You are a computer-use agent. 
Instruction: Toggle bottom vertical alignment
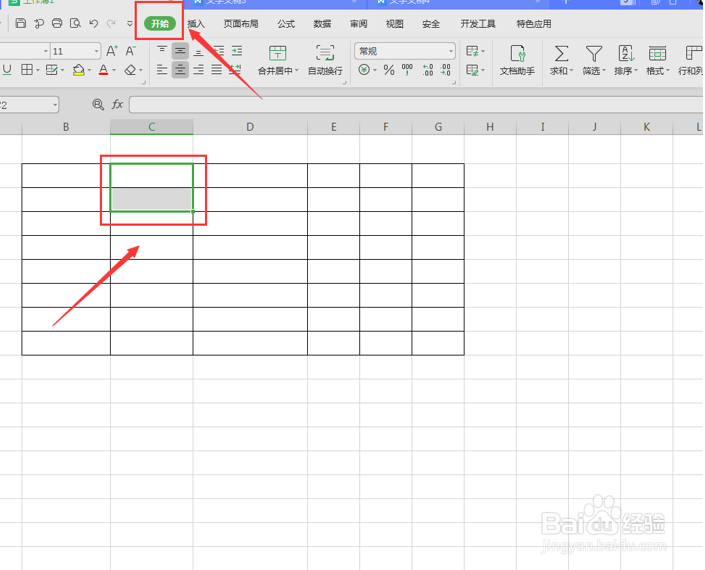pyautogui.click(x=198, y=51)
